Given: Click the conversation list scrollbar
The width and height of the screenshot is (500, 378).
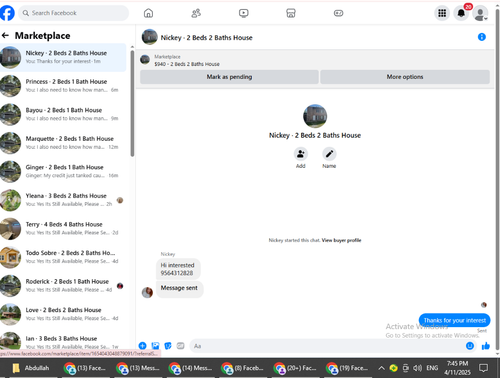Looking at the screenshot, I should tap(132, 103).
